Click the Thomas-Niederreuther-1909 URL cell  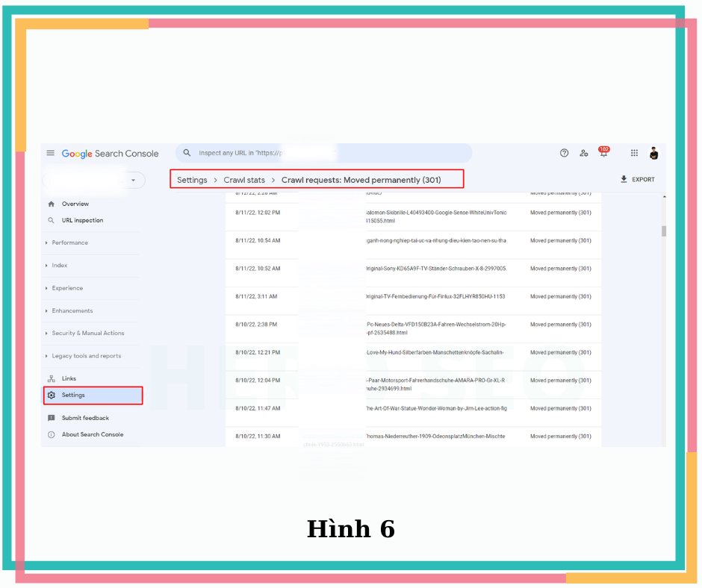(435, 437)
